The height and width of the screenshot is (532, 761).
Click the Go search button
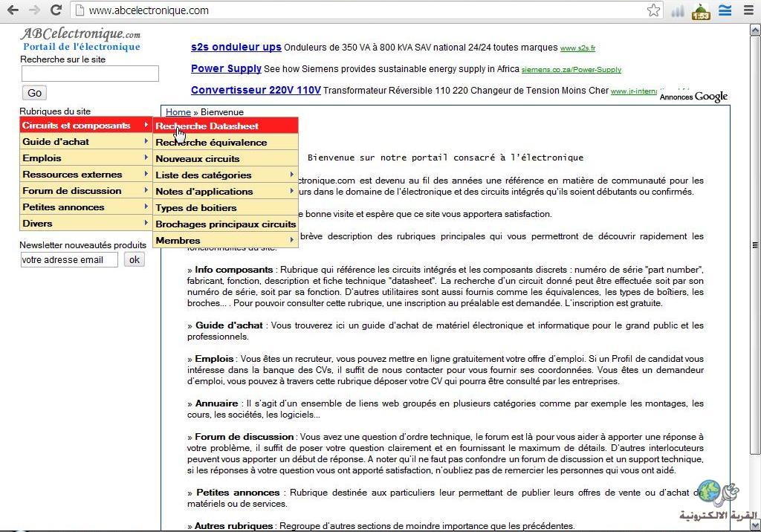coord(34,93)
